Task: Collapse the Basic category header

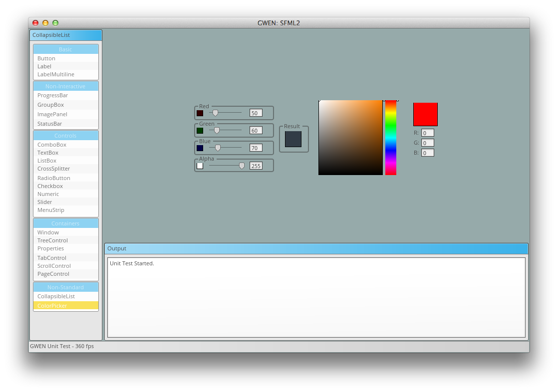Action: [65, 49]
